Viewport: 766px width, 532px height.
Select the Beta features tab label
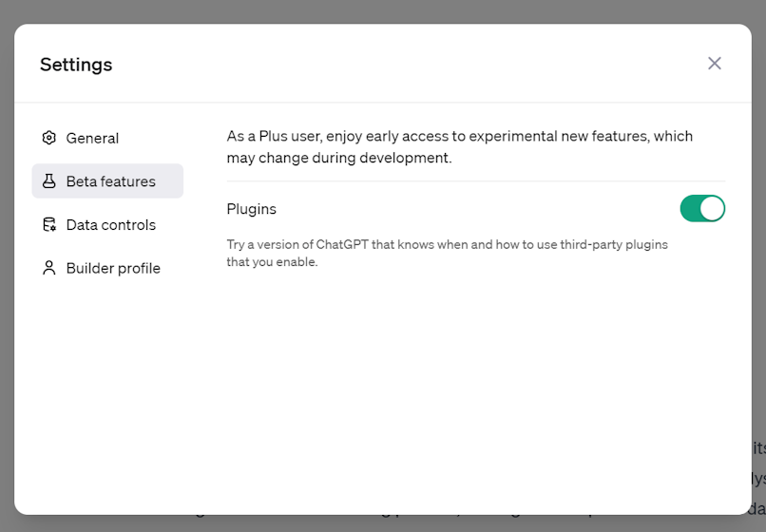point(111,181)
